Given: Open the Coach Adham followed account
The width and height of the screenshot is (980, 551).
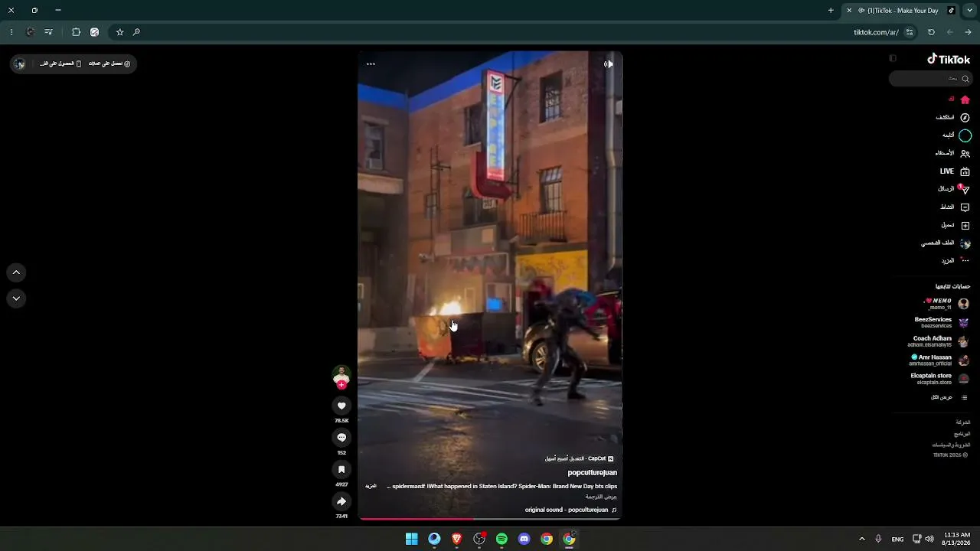Looking at the screenshot, I should click(940, 341).
